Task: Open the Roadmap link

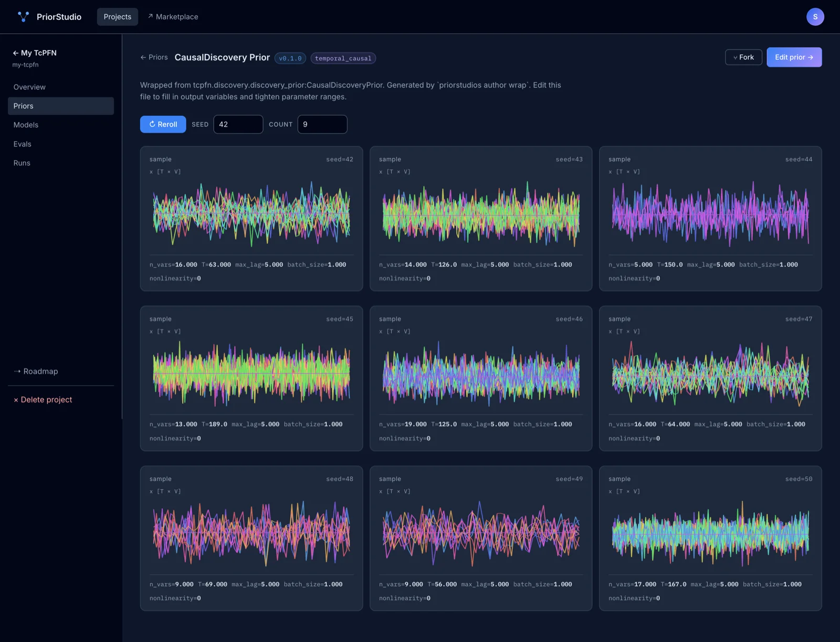Action: (x=36, y=371)
